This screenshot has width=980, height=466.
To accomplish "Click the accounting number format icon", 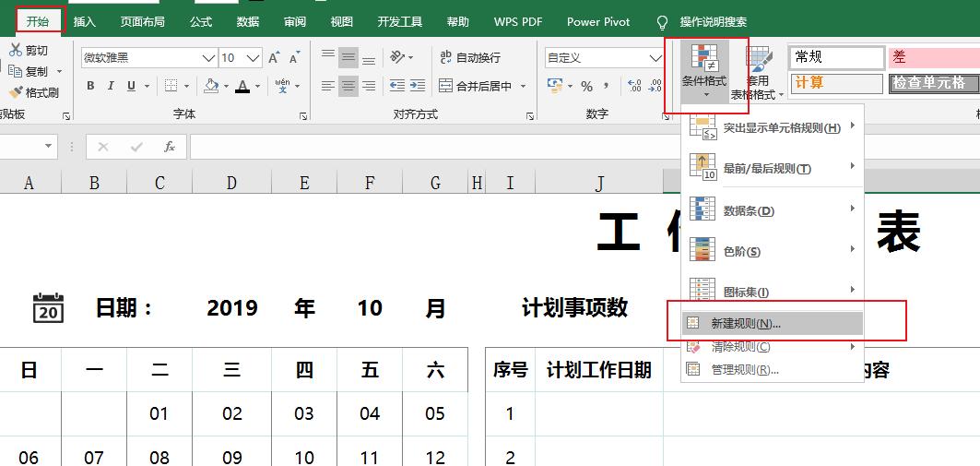I will (x=554, y=86).
